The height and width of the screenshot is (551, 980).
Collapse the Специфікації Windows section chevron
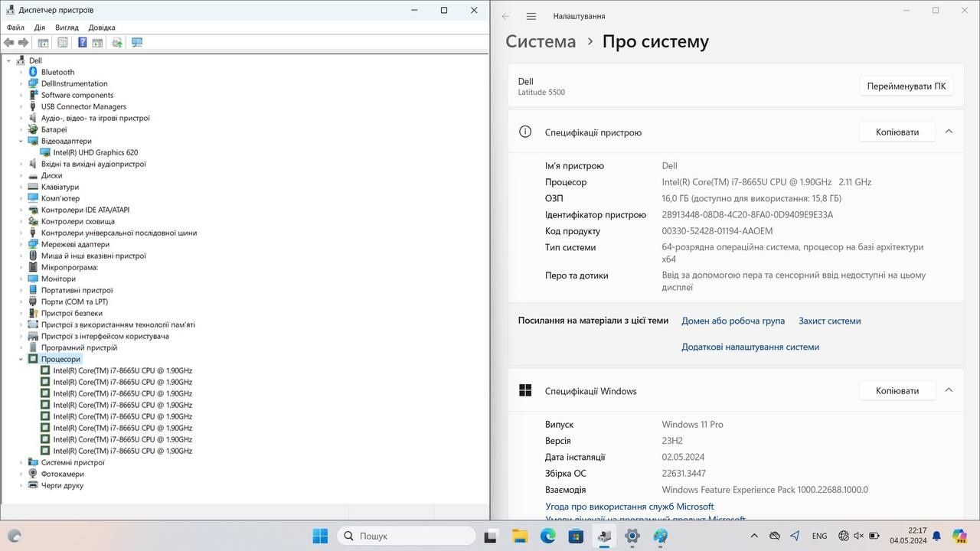(x=949, y=390)
